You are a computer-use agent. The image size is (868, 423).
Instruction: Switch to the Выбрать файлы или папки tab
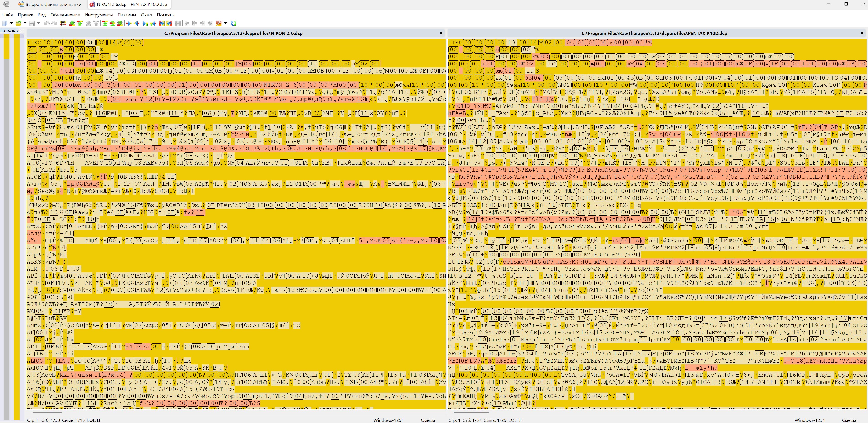[x=50, y=4]
